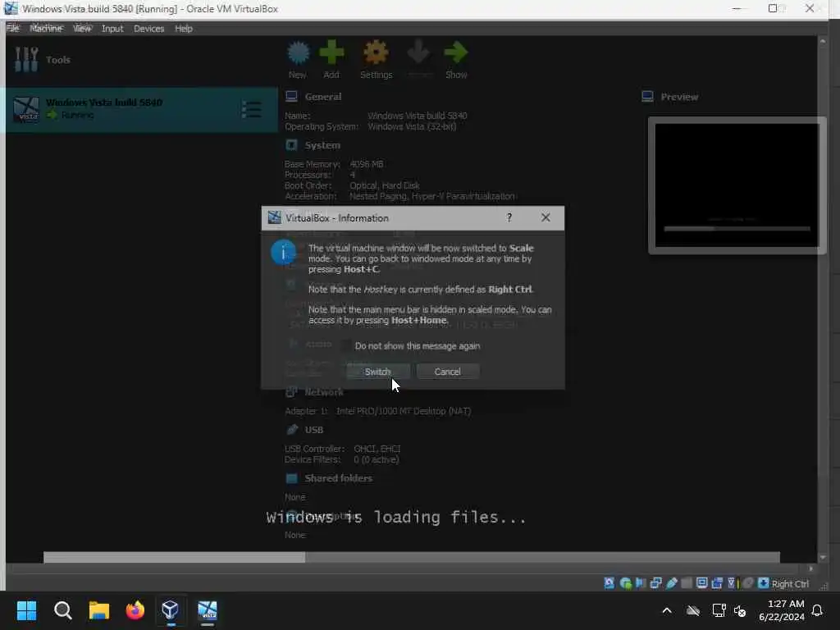Screen dimensions: 840x630
Task: Click the Cancel button in the dialog
Action: 447,372
